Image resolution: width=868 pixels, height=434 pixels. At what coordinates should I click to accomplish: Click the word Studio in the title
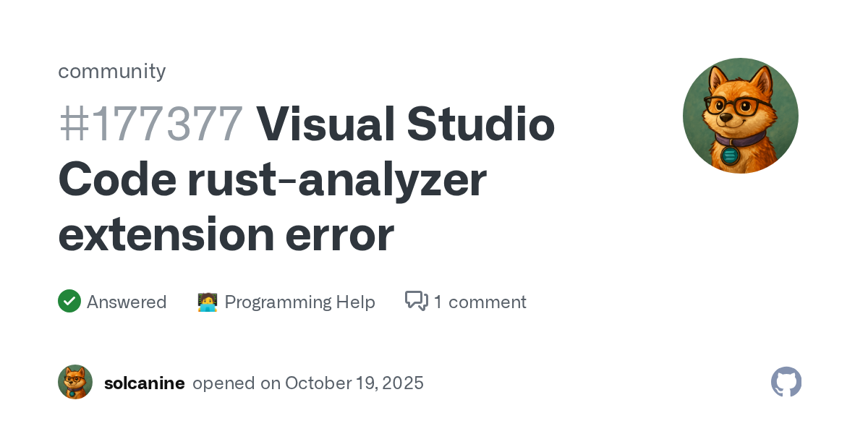pos(480,124)
